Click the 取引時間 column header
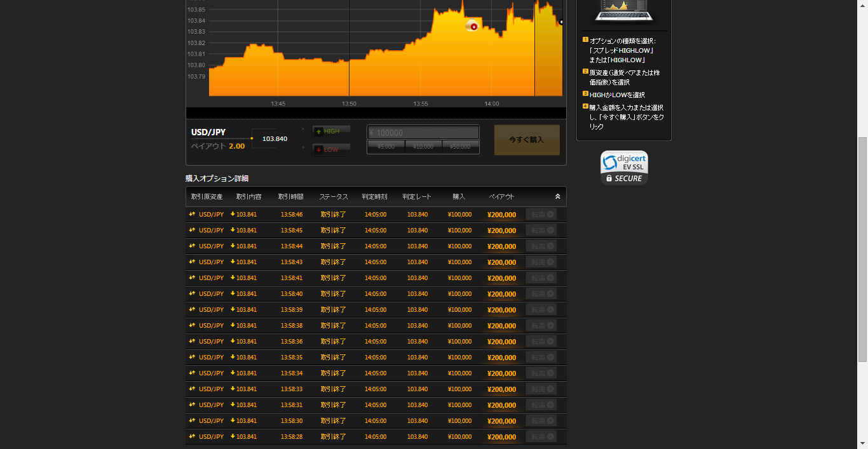Viewport: 868px width, 449px height. 291,197
